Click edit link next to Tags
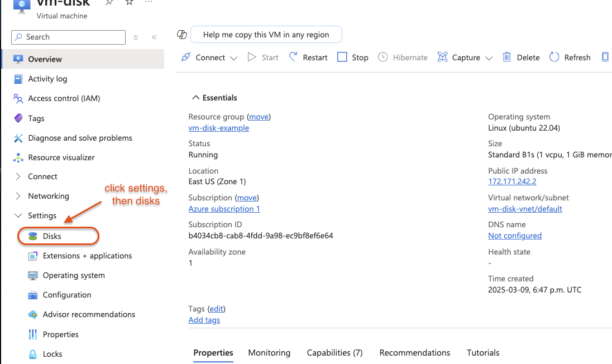This screenshot has height=364, width=612. click(216, 309)
